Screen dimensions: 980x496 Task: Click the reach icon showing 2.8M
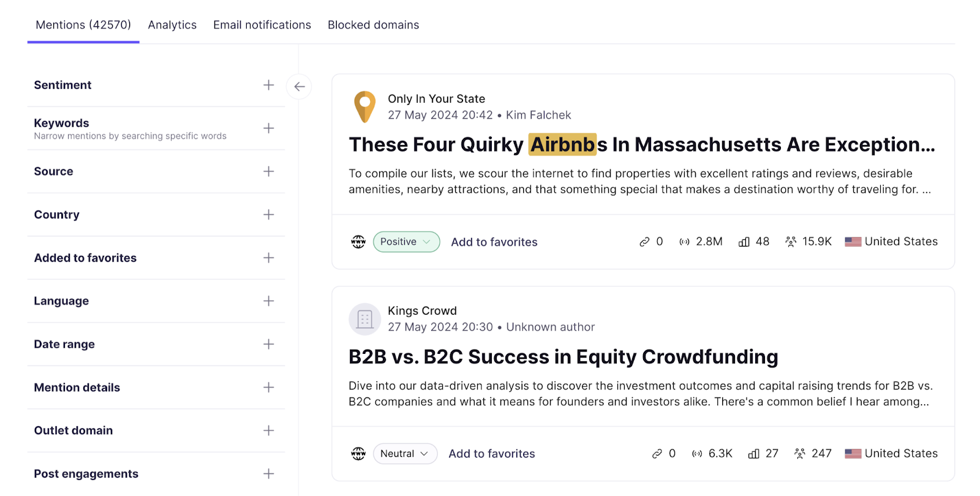tap(685, 241)
